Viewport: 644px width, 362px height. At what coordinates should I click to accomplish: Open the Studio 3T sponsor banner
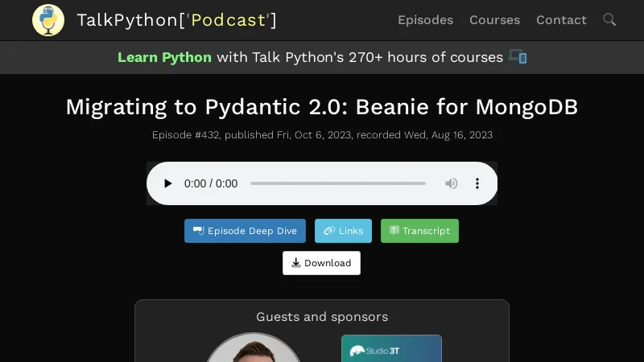click(x=391, y=349)
